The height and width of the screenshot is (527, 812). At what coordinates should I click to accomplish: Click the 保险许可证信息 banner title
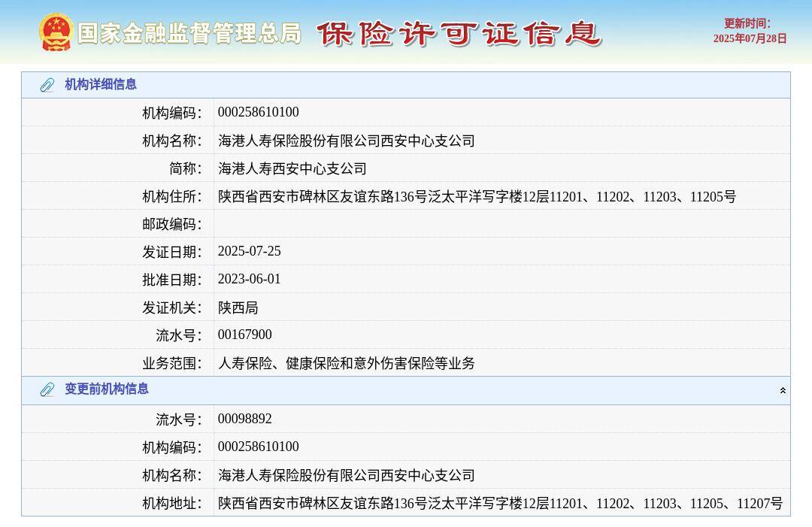point(459,34)
